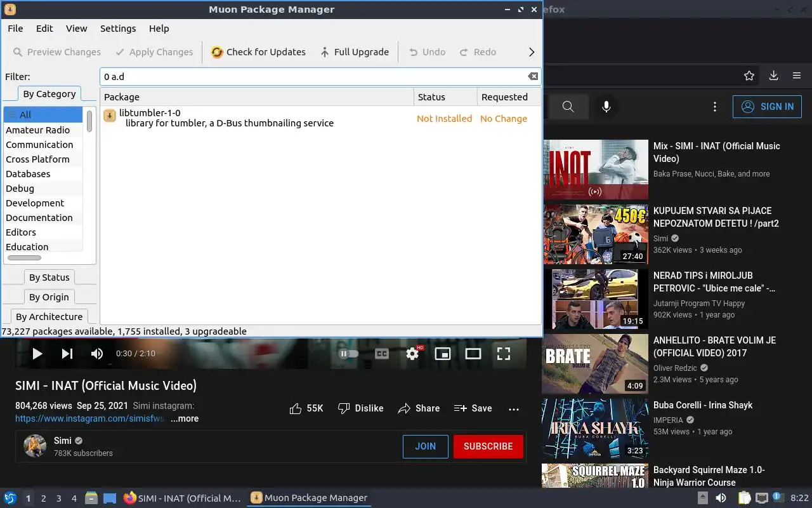Image resolution: width=812 pixels, height=508 pixels.
Task: Select the Debug category
Action: tap(43, 188)
